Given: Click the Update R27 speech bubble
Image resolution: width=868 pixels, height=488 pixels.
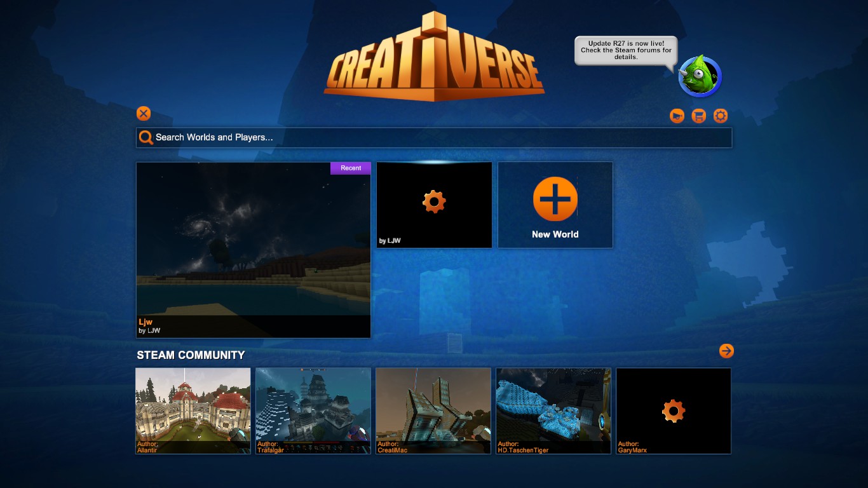Looking at the screenshot, I should (626, 51).
